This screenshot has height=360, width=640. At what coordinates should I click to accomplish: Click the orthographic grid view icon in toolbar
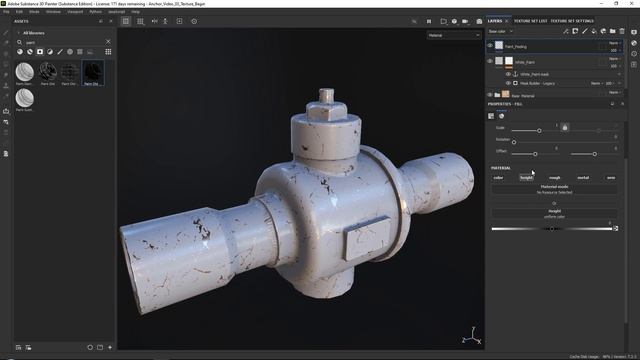point(140,21)
